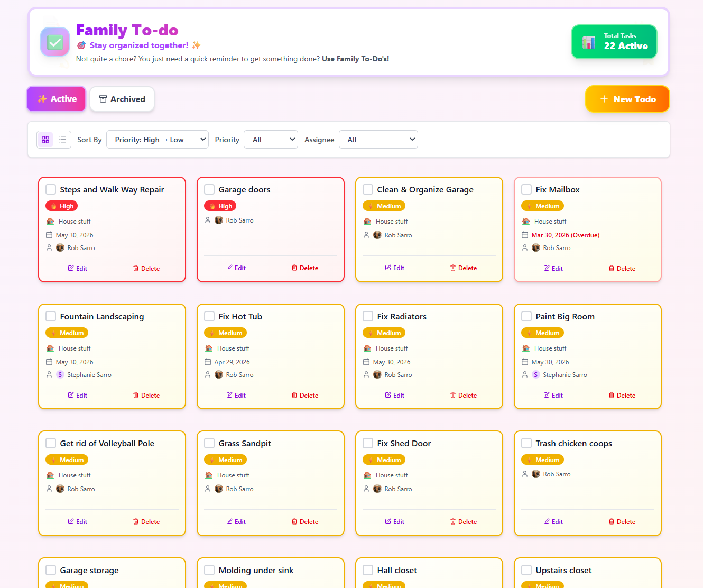Click house icon on Get rid of Volleyball Pole
Screen dimensions: 703x588
click(x=50, y=475)
